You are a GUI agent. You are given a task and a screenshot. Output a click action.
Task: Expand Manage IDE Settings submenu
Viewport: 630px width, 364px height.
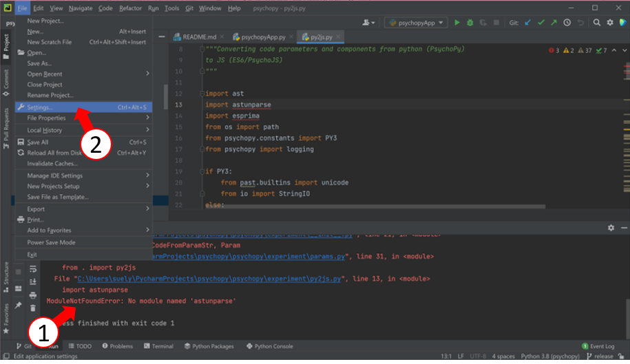pos(83,175)
